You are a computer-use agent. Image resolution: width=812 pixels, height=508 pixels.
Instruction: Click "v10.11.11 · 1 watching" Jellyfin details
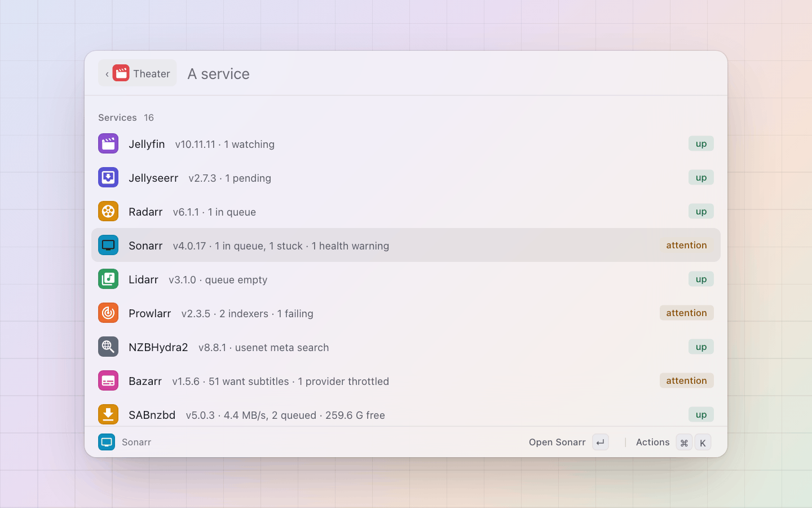pyautogui.click(x=225, y=144)
